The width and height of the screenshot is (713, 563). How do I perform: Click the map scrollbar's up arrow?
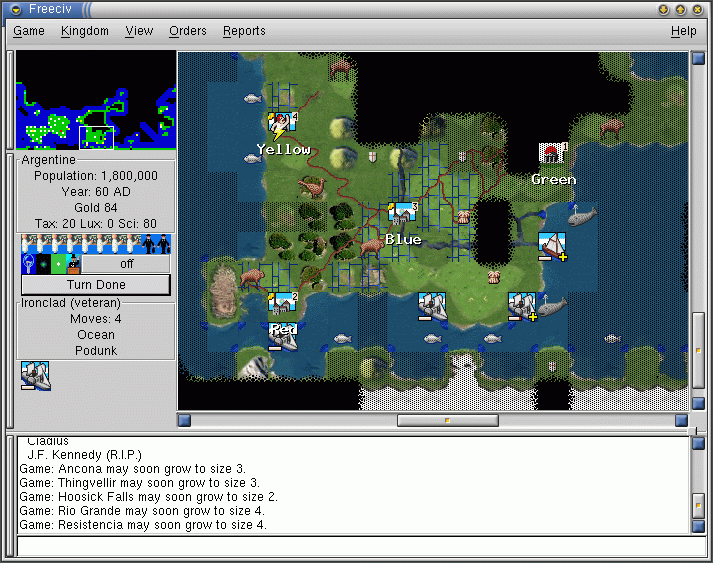tap(698, 59)
